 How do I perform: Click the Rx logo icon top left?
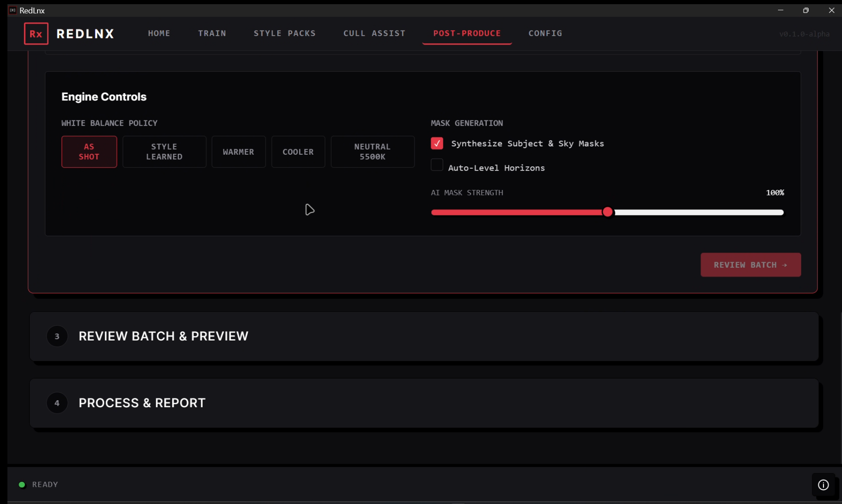[x=36, y=33]
